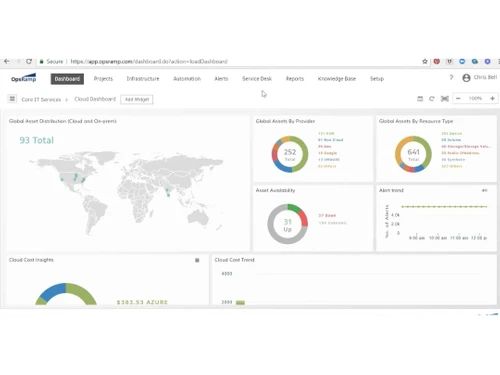Click the browser forward arrow

pyautogui.click(x=18, y=61)
